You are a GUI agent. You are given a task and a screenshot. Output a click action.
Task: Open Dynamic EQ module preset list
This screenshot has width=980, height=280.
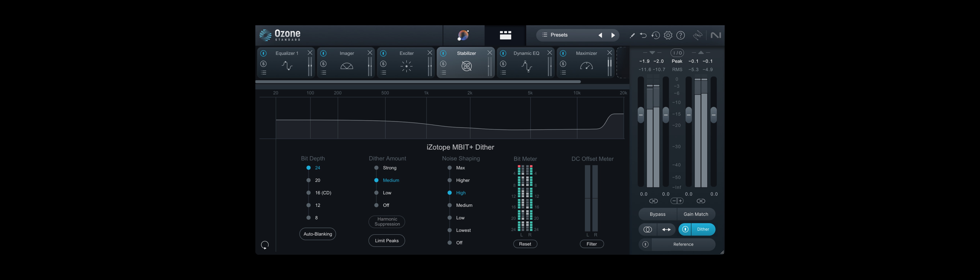click(x=503, y=73)
